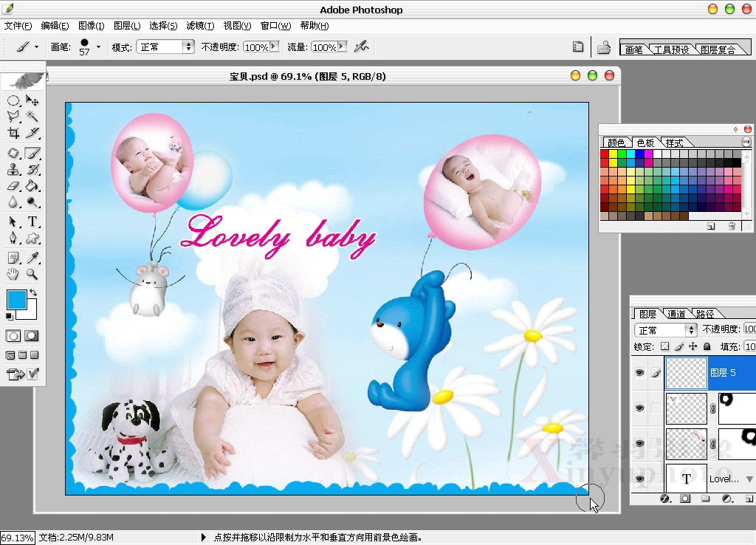Click airbrush icon in options bar

[x=361, y=47]
